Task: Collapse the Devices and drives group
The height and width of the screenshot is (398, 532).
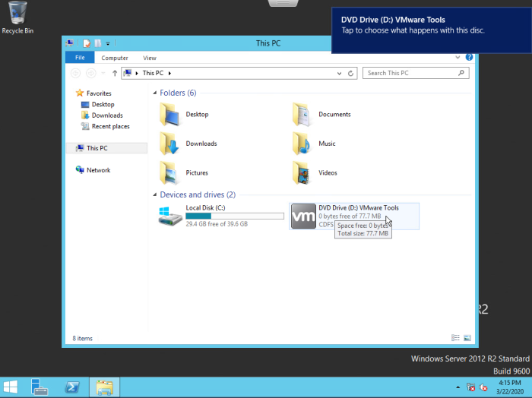Action: [155, 194]
